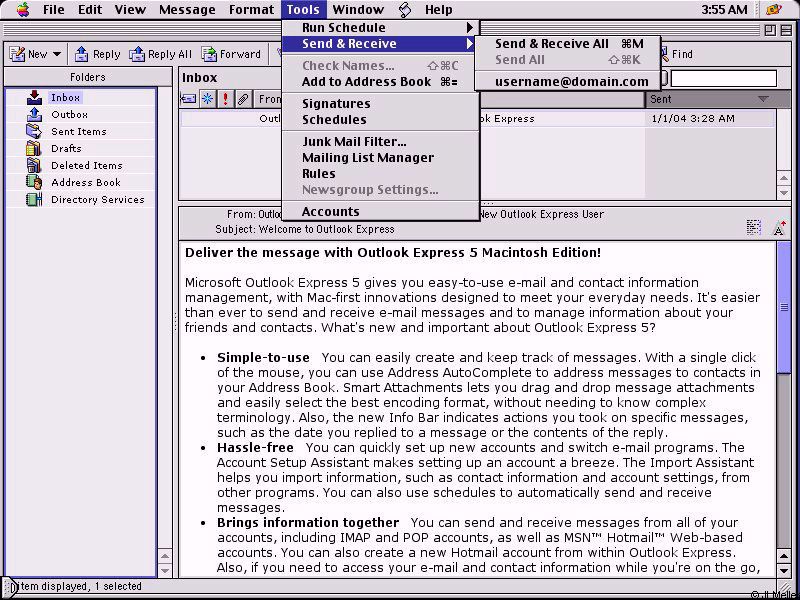Select the Sent Items folder icon
Viewport: 800px width, 600px height.
(34, 131)
